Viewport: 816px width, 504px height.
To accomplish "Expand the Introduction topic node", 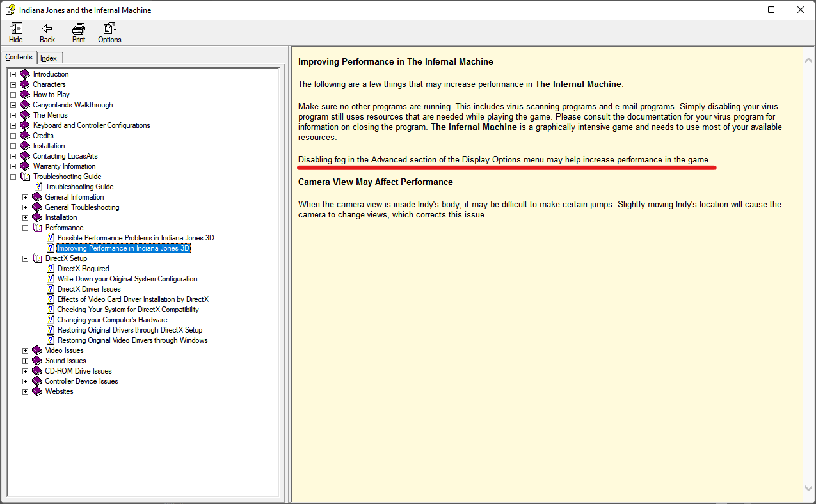I will [13, 74].
